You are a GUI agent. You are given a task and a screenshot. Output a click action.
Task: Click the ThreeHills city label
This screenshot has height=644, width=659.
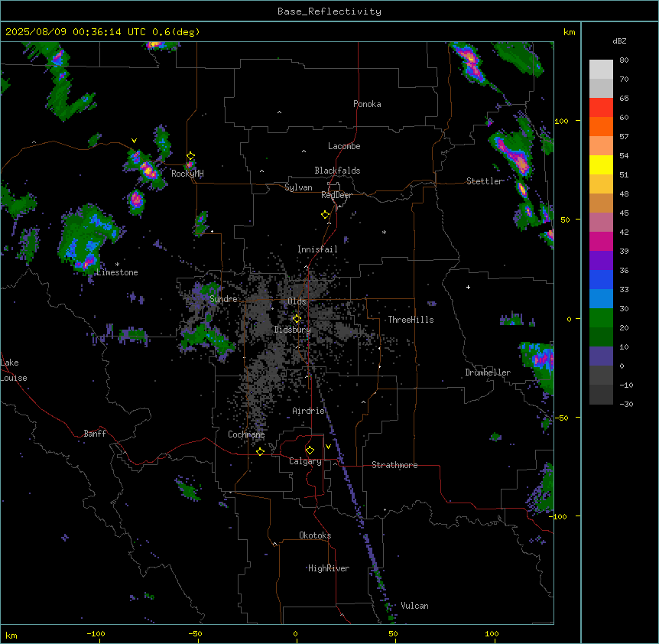tap(411, 320)
